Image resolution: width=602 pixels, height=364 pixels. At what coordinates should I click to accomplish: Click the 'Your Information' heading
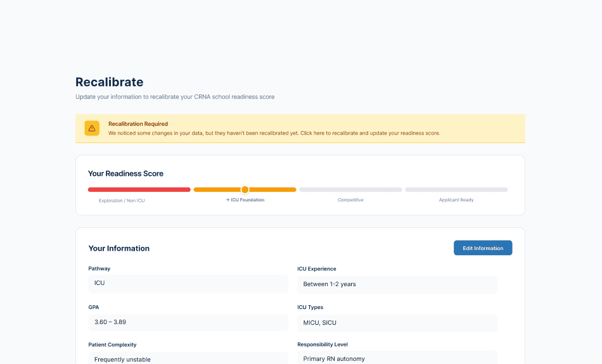point(119,248)
